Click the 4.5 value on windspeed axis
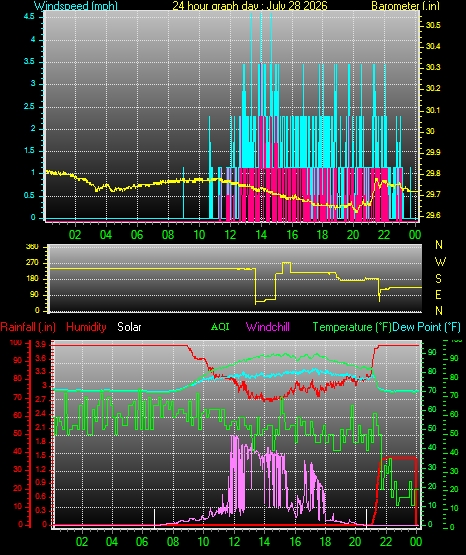This screenshot has width=466, height=555. click(29, 16)
